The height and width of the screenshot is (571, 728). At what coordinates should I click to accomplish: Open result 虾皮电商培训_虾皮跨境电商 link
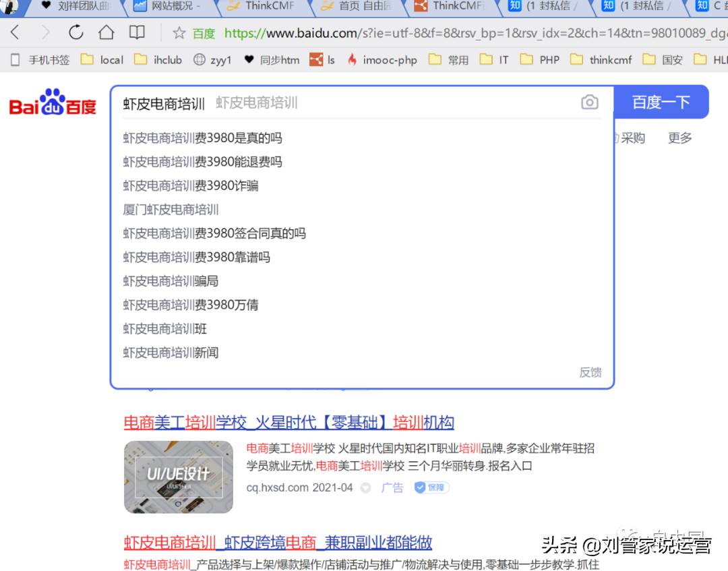tap(278, 542)
